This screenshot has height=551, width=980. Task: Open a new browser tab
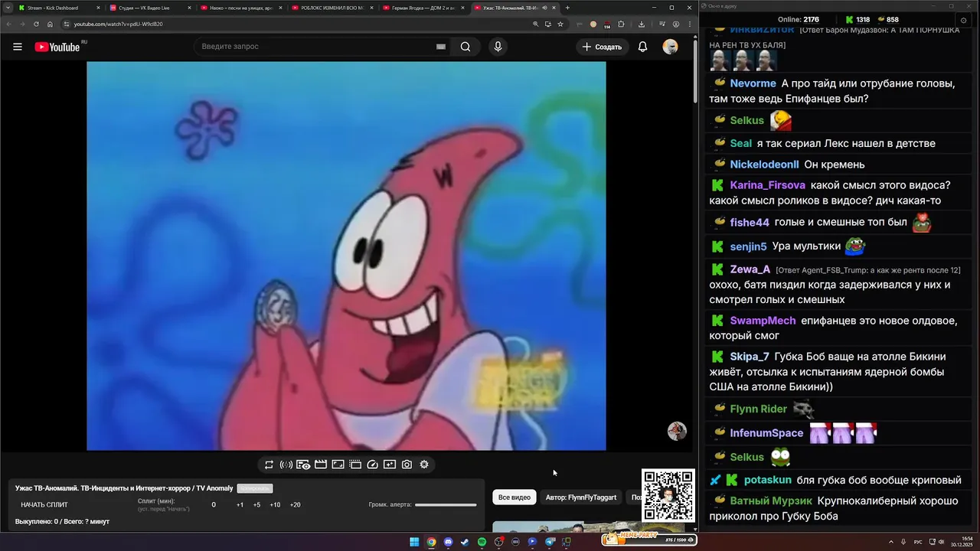pyautogui.click(x=567, y=8)
